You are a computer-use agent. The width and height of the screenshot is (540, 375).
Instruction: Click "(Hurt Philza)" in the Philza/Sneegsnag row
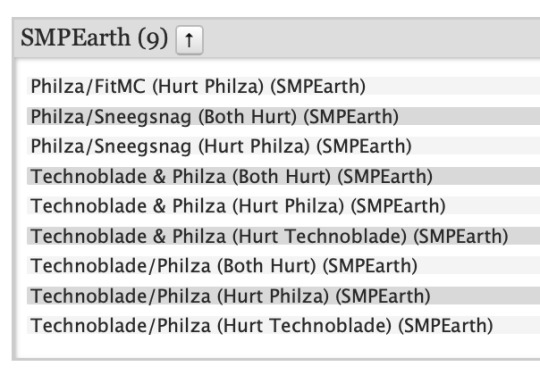254,146
